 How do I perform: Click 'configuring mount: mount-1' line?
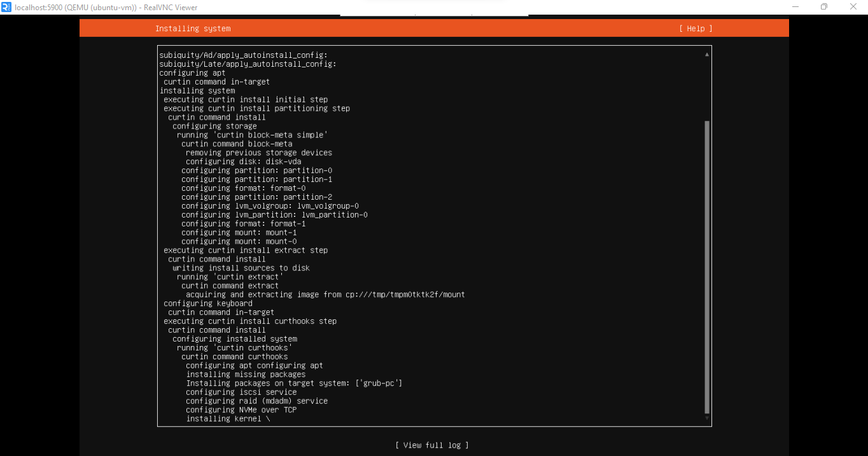(x=239, y=233)
